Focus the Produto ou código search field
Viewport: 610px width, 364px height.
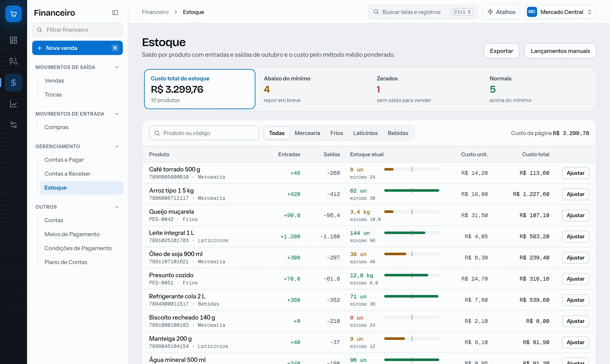[204, 133]
